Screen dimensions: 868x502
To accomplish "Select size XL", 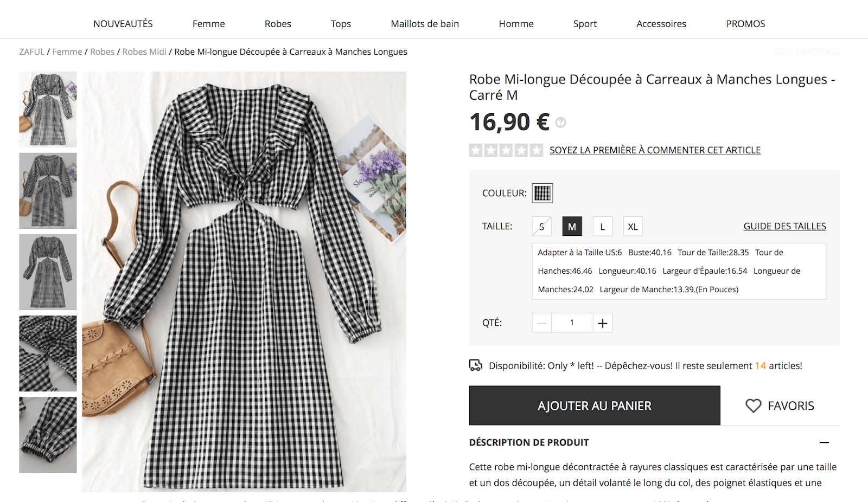I will point(633,227).
